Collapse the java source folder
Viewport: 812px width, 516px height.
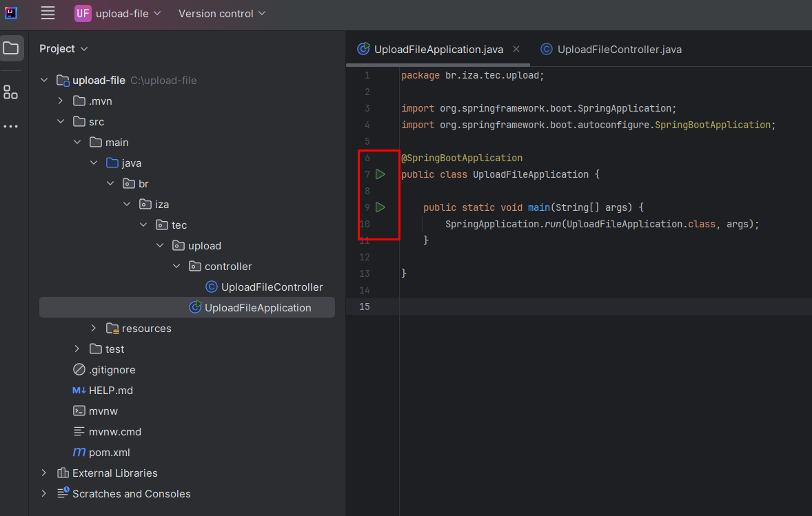coord(94,163)
